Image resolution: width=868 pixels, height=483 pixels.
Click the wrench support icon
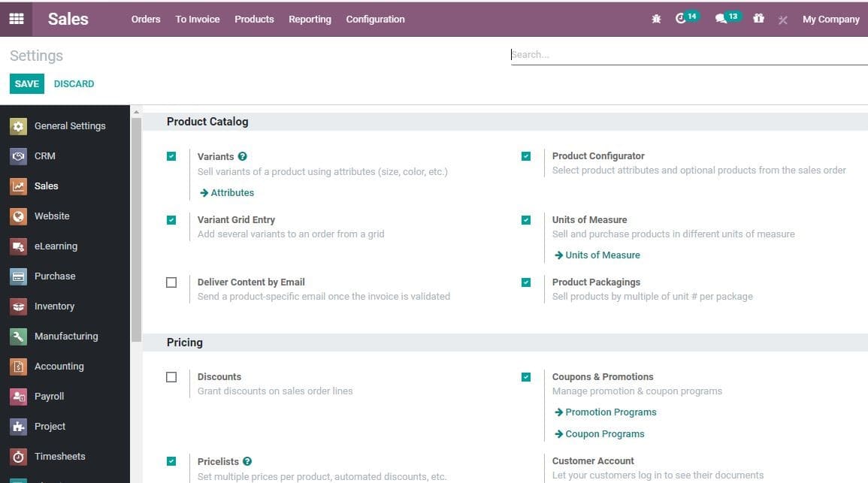782,20
